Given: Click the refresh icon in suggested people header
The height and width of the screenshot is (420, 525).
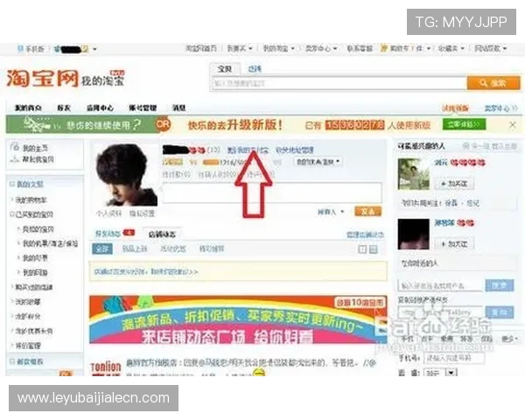Looking at the screenshot, I should click(x=465, y=146).
